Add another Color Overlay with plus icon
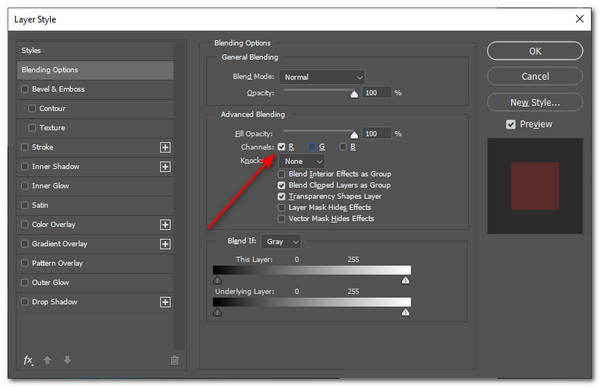 (x=165, y=225)
